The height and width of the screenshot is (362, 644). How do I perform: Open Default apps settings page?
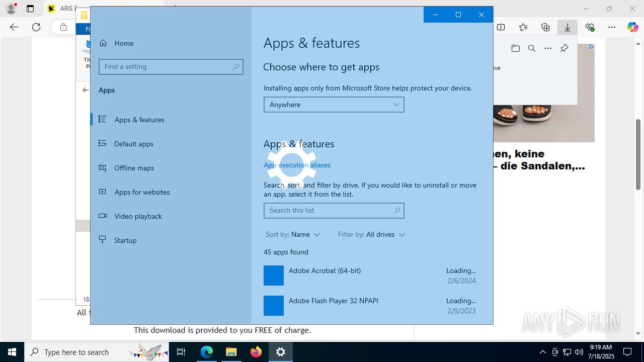point(171,144)
